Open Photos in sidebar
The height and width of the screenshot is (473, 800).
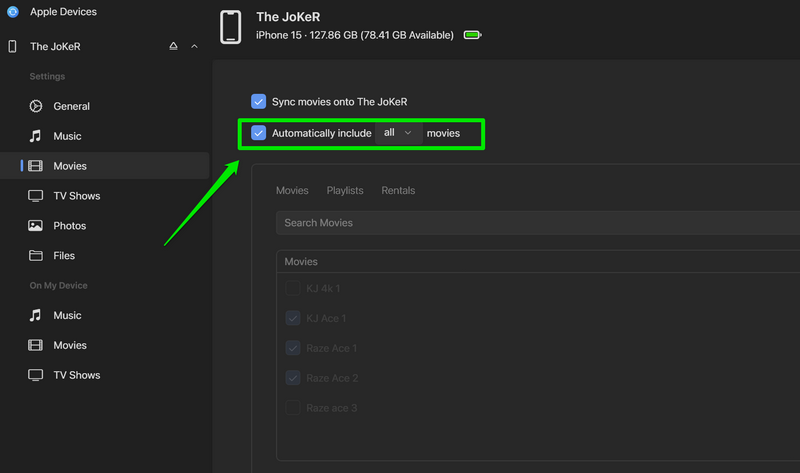pyautogui.click(x=69, y=226)
